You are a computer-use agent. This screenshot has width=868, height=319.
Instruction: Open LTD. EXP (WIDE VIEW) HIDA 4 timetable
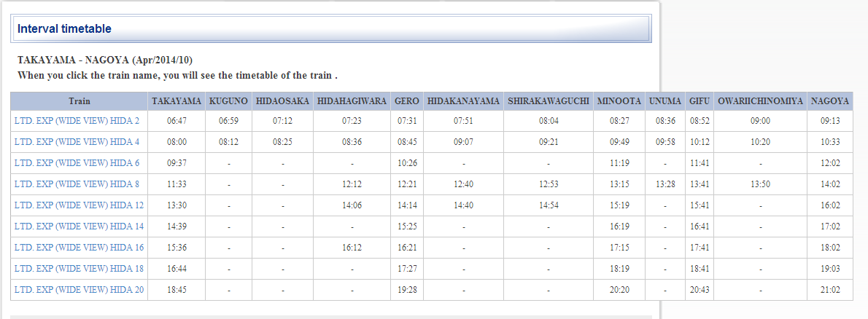point(77,142)
